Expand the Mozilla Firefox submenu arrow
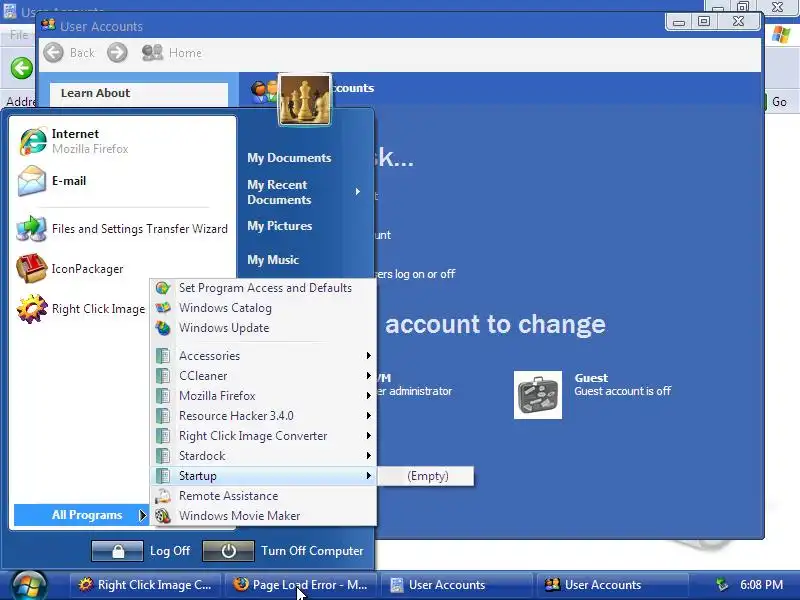 coord(368,395)
